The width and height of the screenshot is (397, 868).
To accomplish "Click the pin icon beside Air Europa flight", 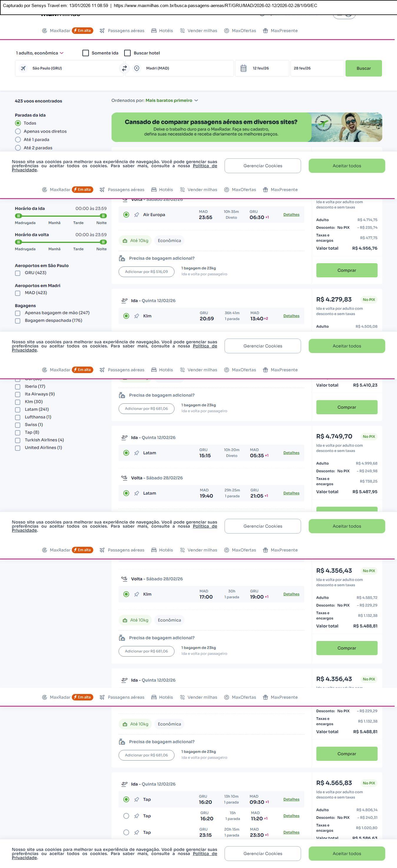I will click(137, 215).
